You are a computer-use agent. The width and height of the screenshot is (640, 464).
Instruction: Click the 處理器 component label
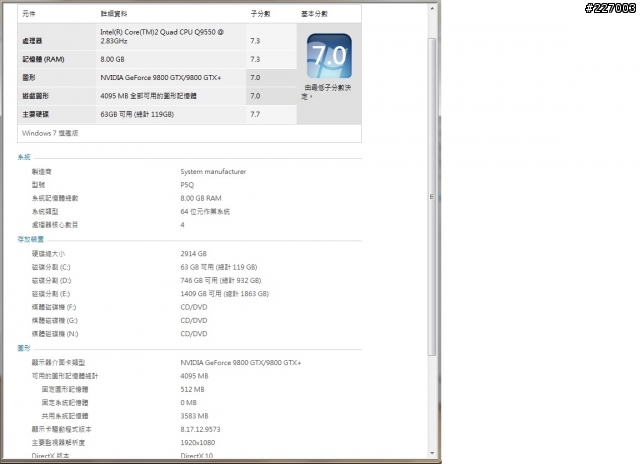pos(32,41)
